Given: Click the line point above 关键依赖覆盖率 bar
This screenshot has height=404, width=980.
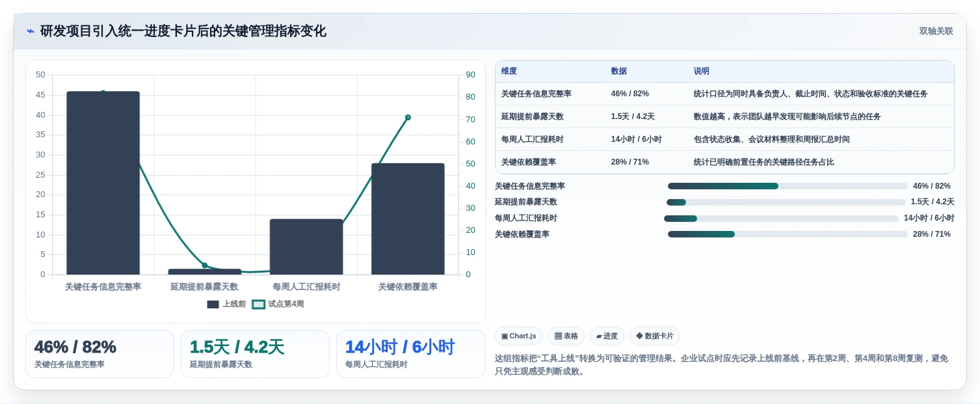Looking at the screenshot, I should (x=408, y=117).
